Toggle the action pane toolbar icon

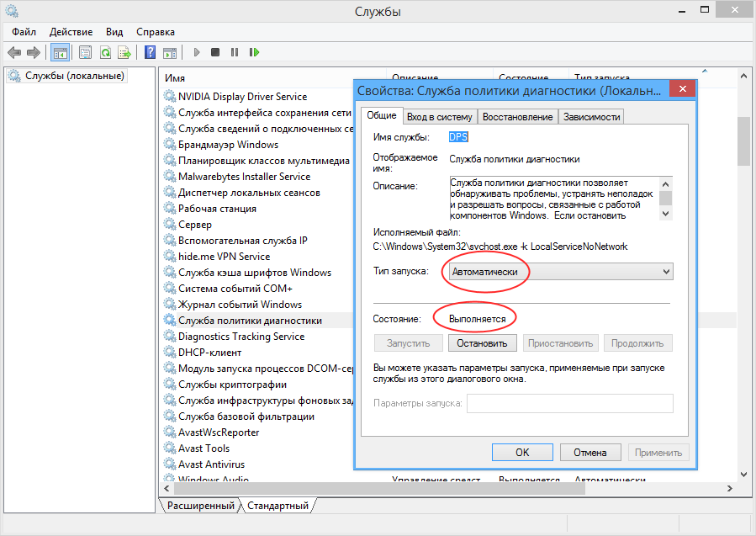coord(170,52)
